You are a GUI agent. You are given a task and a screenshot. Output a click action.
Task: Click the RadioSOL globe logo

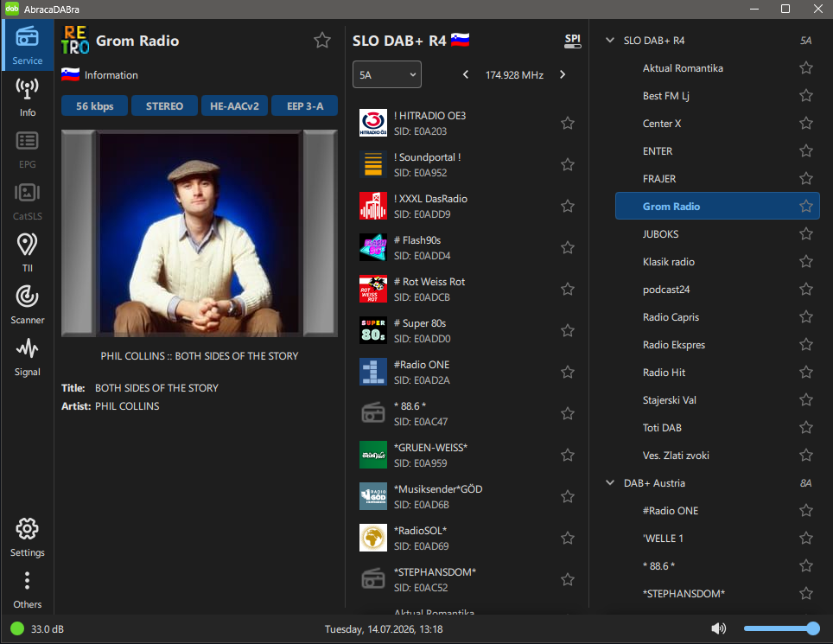point(373,538)
